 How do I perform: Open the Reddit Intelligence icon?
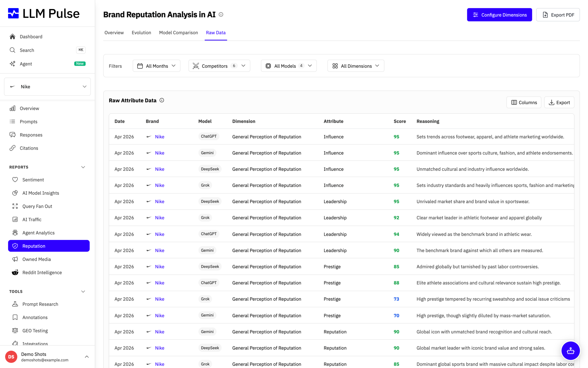(x=15, y=272)
